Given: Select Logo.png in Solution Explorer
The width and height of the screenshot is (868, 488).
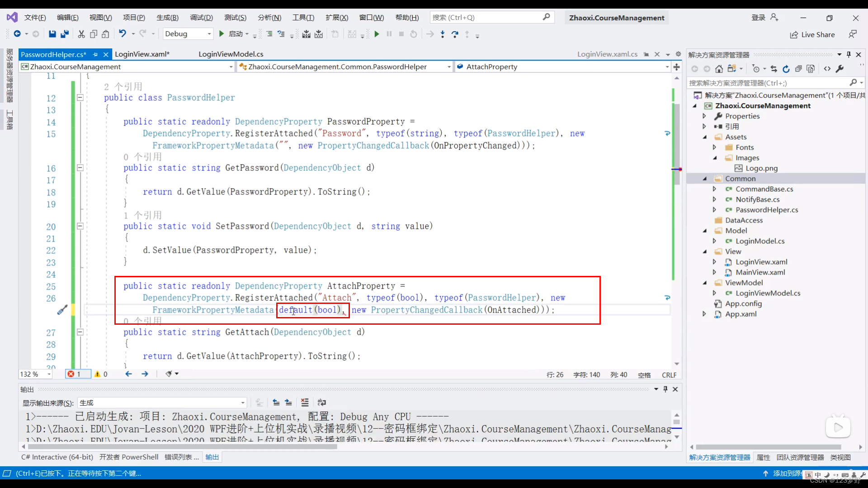Looking at the screenshot, I should (762, 168).
